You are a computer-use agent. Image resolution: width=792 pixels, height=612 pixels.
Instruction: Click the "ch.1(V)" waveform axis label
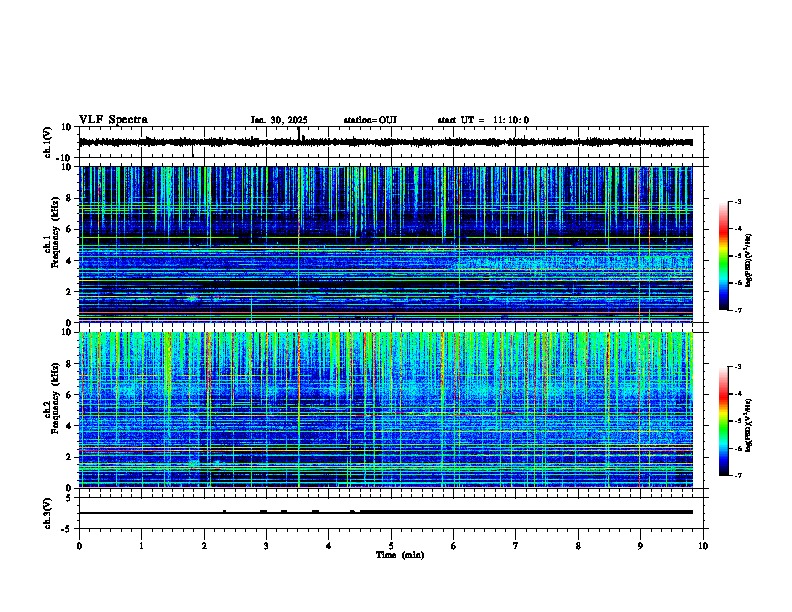pos(48,142)
